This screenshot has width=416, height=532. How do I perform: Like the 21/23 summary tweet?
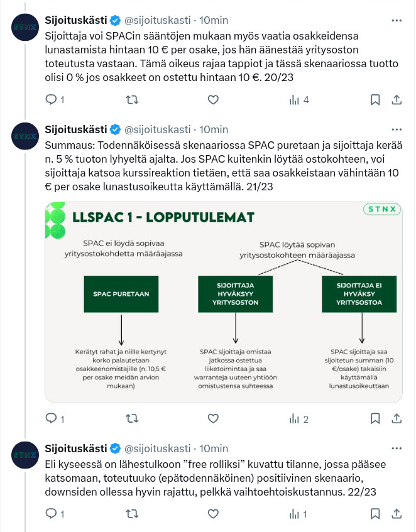coord(213,418)
